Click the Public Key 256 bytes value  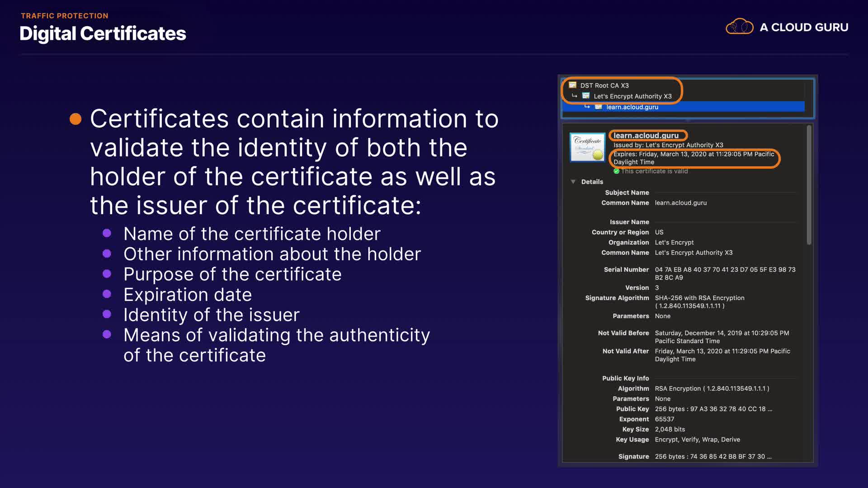coord(713,409)
